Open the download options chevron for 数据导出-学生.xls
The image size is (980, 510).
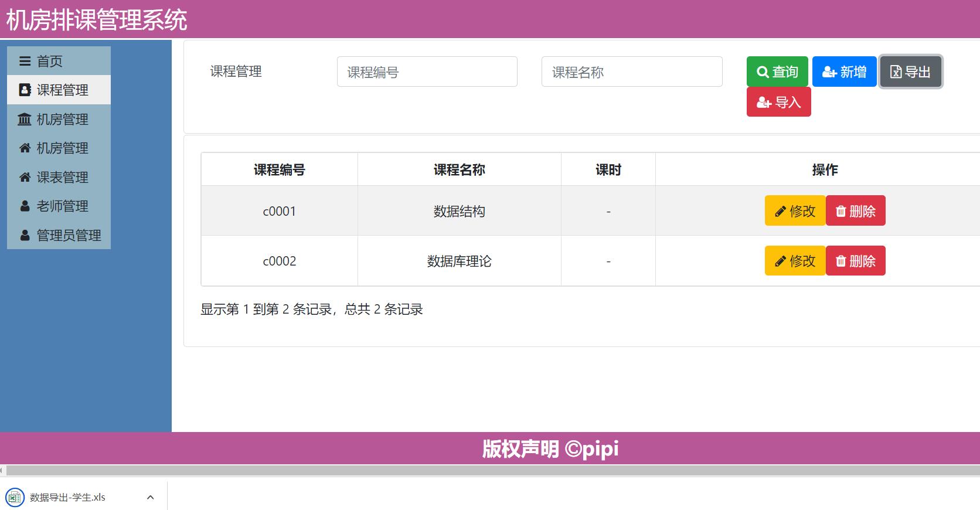click(150, 497)
